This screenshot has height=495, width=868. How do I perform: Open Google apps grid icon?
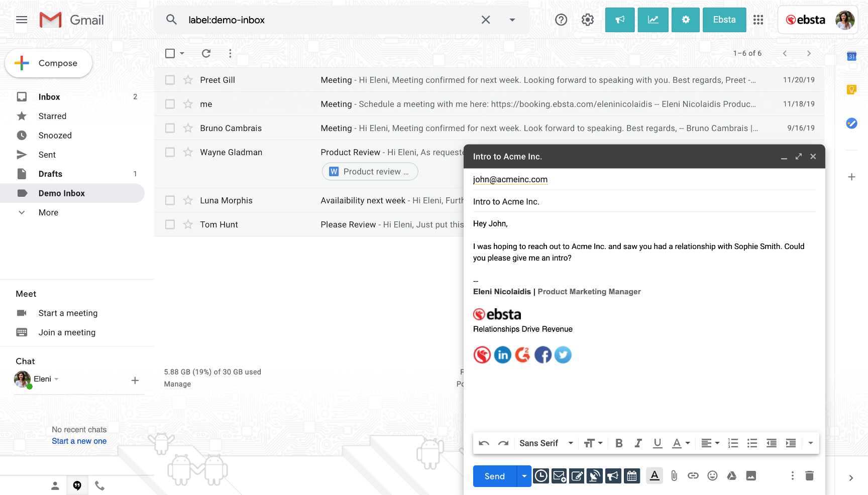point(758,20)
